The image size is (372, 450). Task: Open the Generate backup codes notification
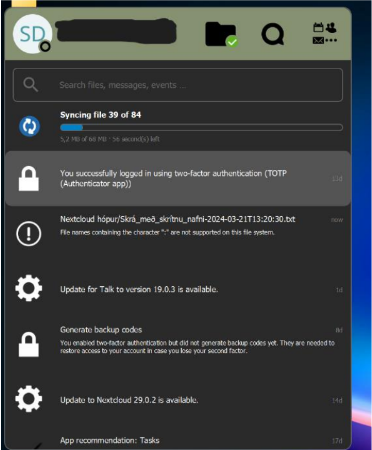point(178,344)
